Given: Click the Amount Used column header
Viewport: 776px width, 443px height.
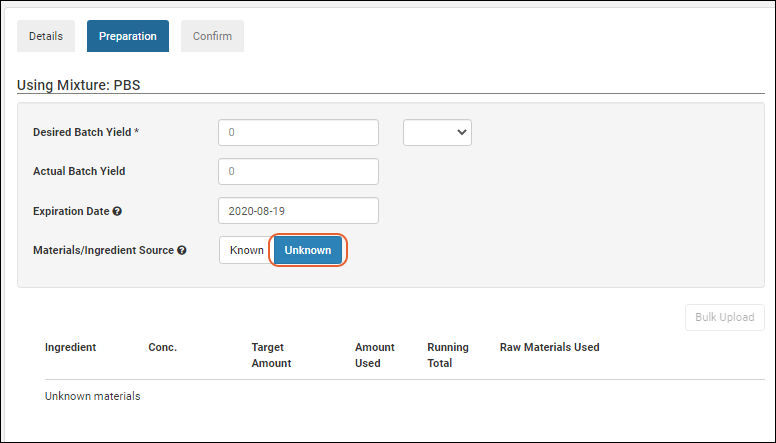Looking at the screenshot, I should tap(374, 355).
